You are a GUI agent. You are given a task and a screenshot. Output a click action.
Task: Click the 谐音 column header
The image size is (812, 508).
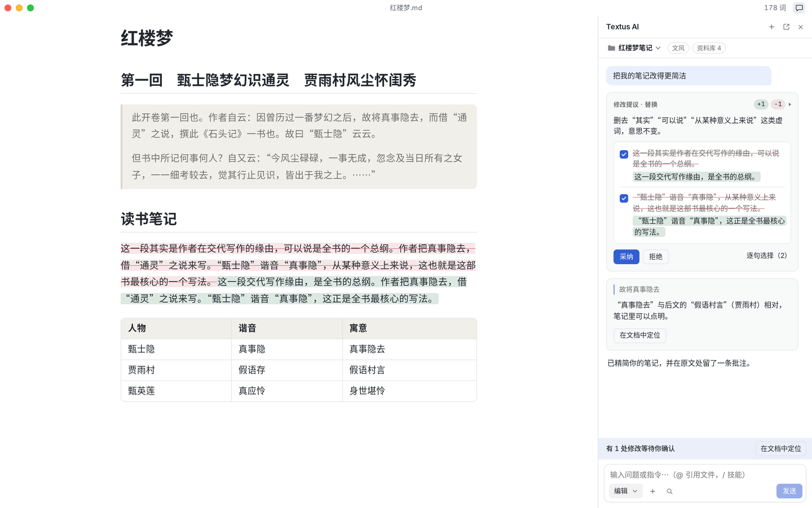pos(287,329)
